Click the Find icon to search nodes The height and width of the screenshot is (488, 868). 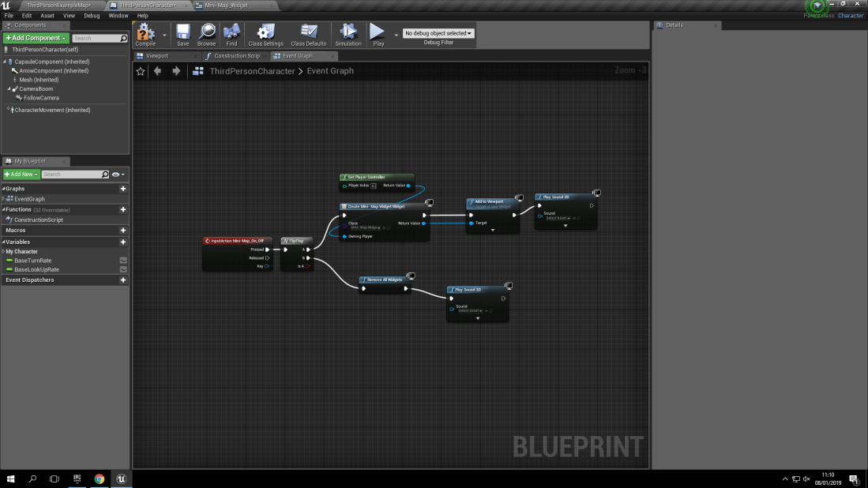(x=231, y=33)
